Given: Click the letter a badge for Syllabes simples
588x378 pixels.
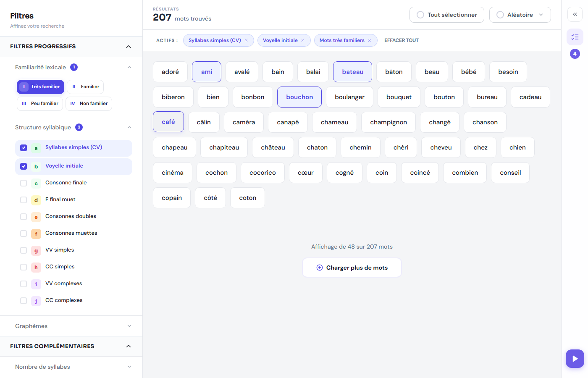Looking at the screenshot, I should (x=36, y=148).
